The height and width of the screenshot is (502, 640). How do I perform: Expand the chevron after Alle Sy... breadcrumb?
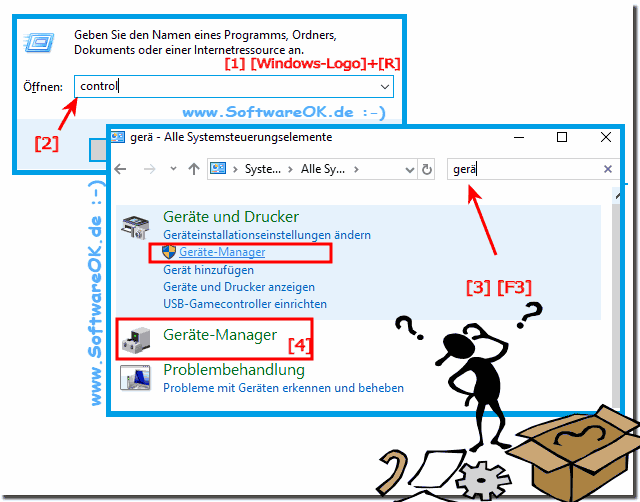click(x=356, y=169)
